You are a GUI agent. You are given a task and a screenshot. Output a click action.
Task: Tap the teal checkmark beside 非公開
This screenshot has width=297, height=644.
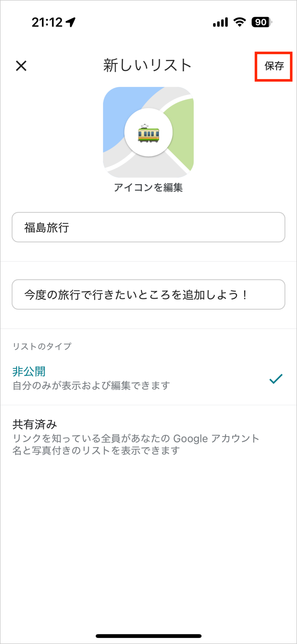(276, 379)
